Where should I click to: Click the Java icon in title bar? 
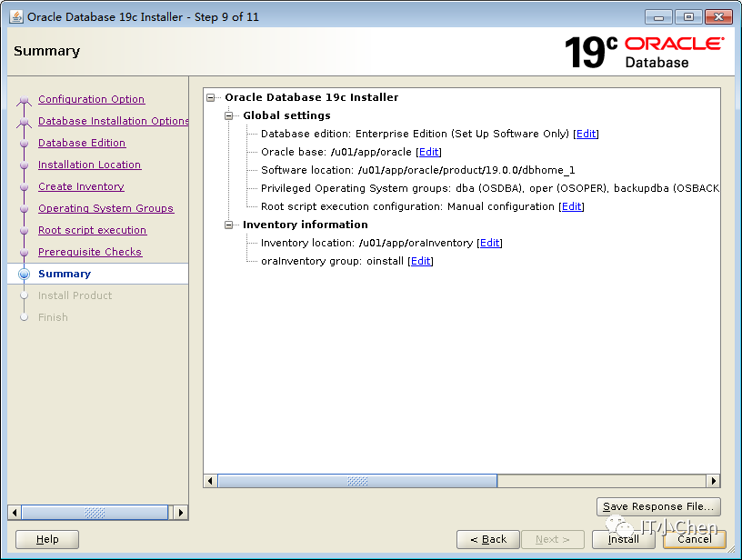[x=16, y=16]
